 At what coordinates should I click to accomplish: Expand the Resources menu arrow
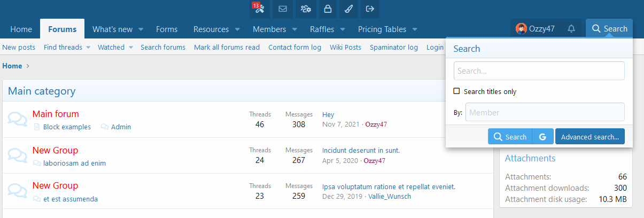coord(237,29)
